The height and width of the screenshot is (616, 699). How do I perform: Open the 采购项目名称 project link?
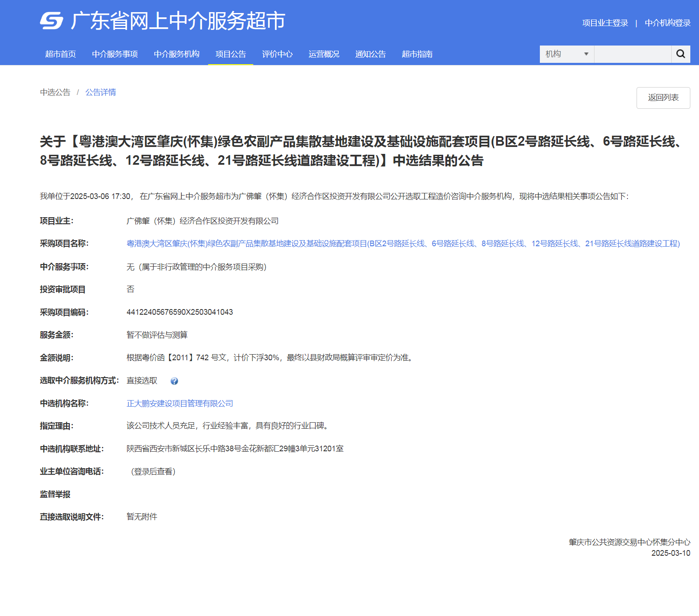click(403, 244)
